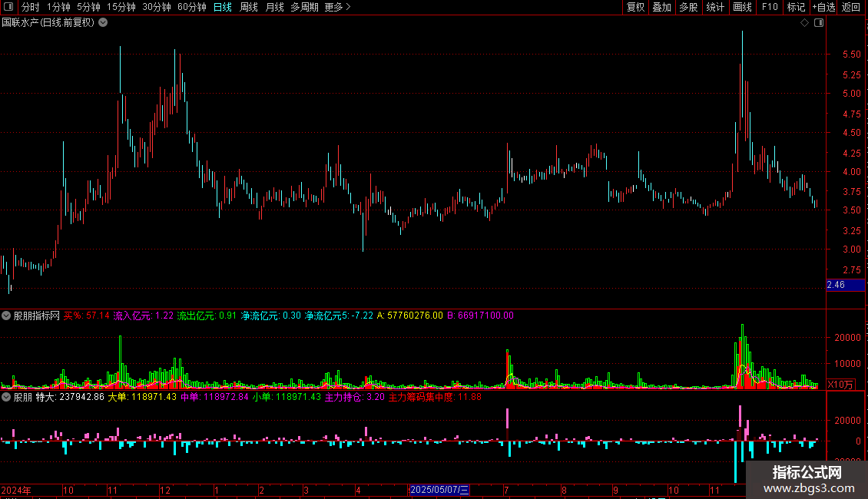Viewport: 868px width, 499px height.
Task: Click the 4.00 price axis label
Action: [851, 171]
